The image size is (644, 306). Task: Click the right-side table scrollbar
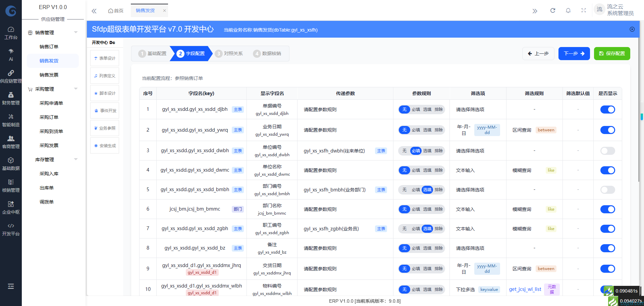tap(641, 117)
